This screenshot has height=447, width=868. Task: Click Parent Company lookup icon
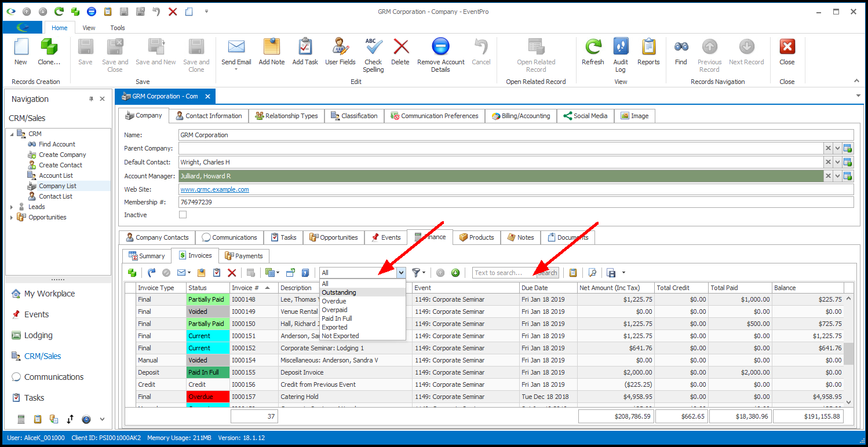point(848,148)
